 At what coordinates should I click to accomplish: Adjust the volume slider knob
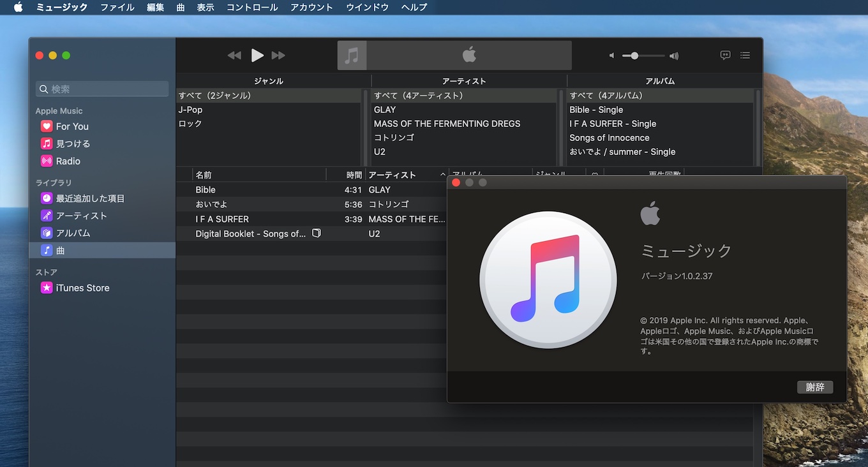[x=634, y=56]
